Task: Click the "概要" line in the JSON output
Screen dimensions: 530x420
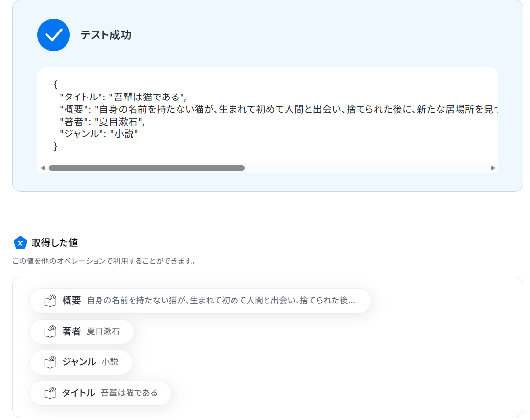Action: coord(279,109)
